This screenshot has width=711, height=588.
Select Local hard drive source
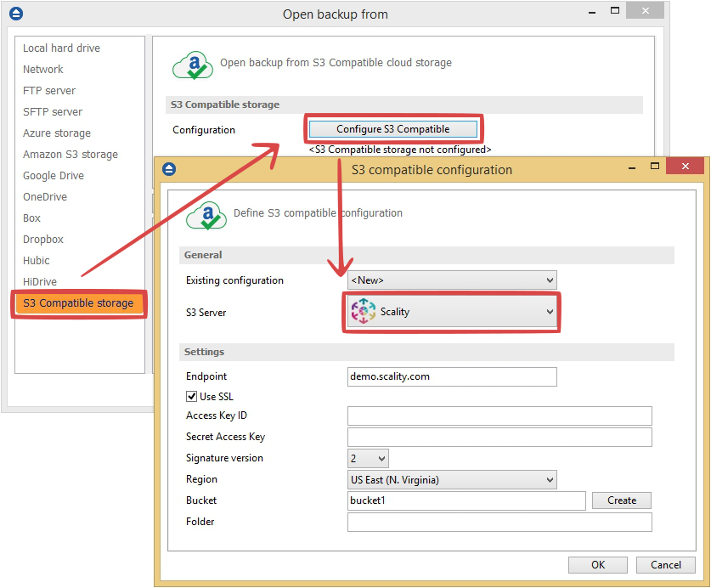[62, 48]
